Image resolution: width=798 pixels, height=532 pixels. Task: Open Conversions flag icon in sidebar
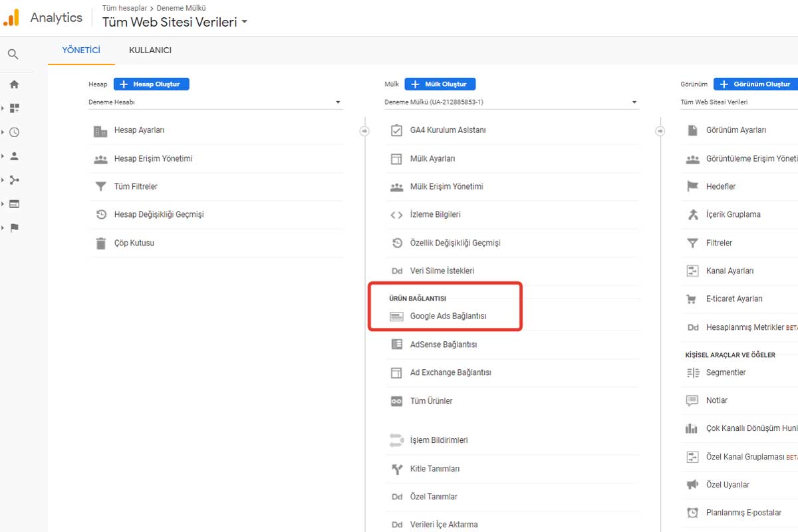(14, 227)
